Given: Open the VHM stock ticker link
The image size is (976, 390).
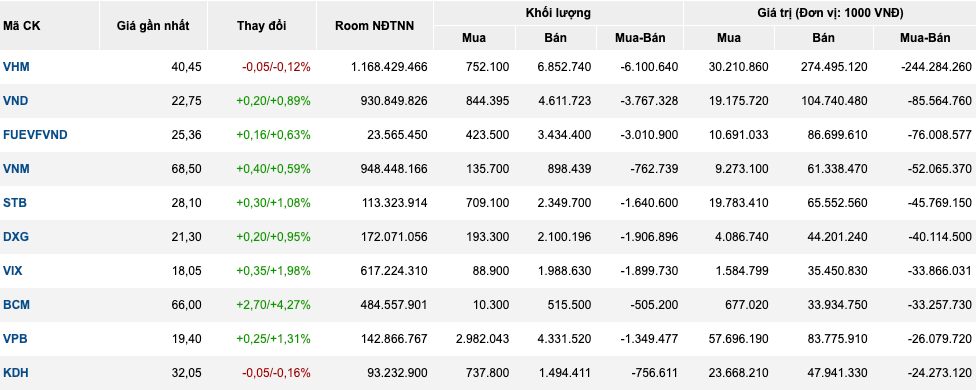Looking at the screenshot, I should pos(16,67).
